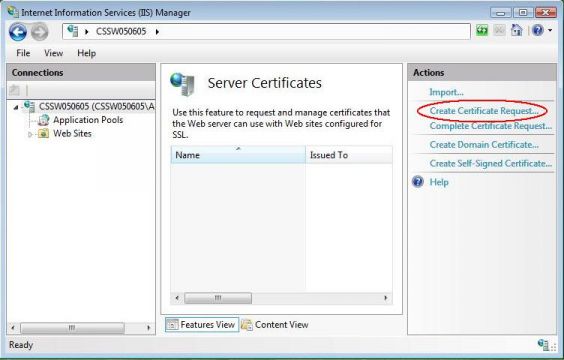Sort by the Issued To column header
The height and width of the screenshot is (360, 564).
coord(349,155)
